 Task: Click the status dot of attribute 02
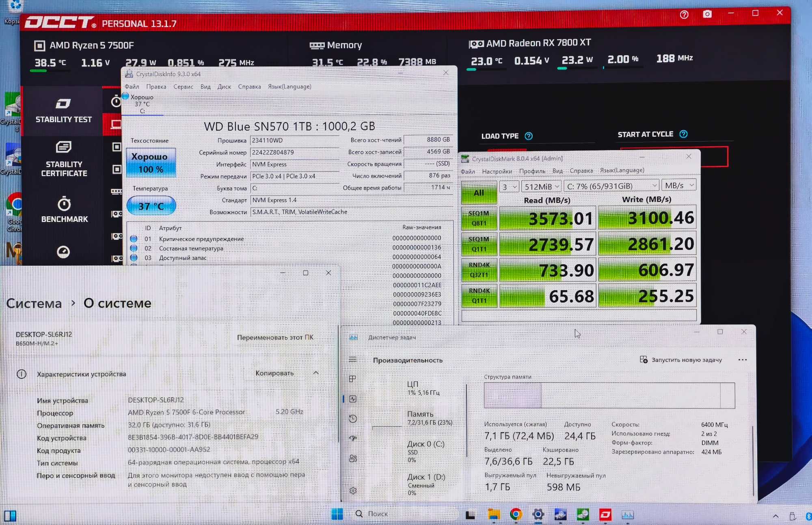(x=134, y=248)
